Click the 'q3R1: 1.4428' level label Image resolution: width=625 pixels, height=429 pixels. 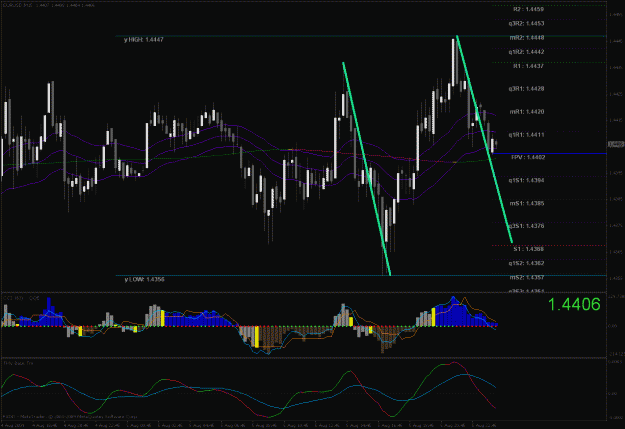tap(526, 89)
